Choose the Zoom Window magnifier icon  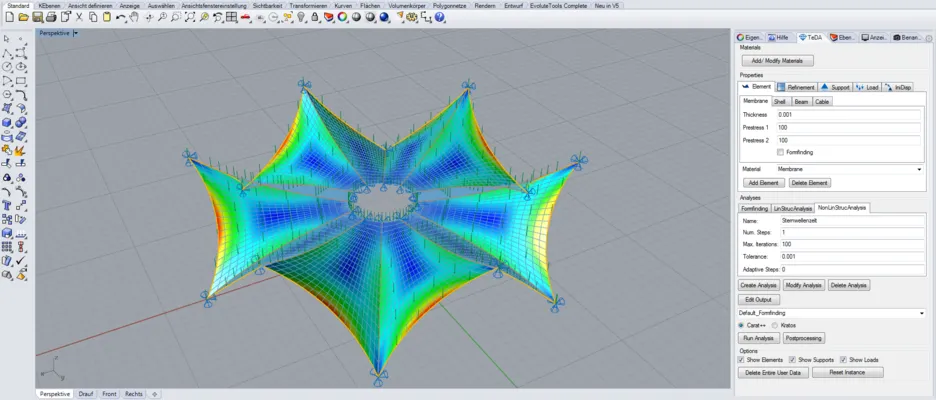click(176, 17)
